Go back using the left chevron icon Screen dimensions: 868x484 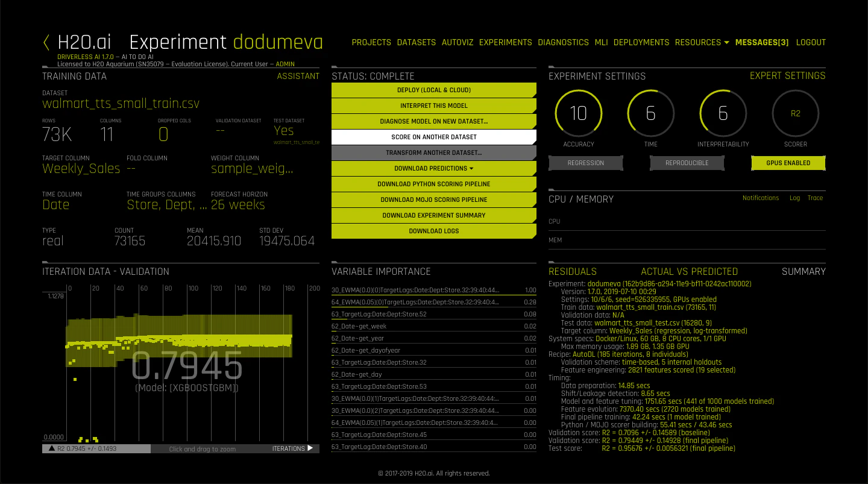[46, 42]
